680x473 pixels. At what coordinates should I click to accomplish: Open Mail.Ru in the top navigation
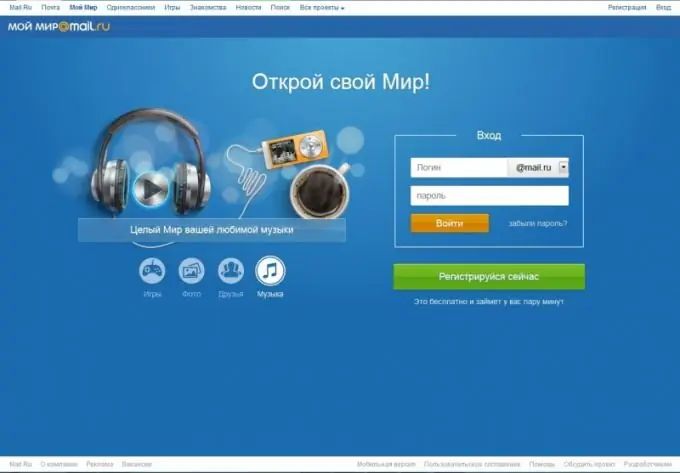[x=20, y=7]
